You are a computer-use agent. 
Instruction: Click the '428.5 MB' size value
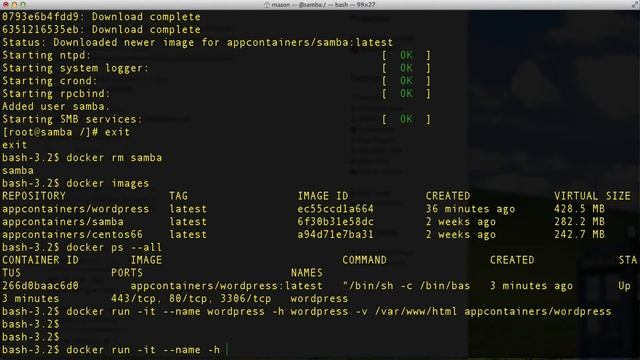coord(579,209)
